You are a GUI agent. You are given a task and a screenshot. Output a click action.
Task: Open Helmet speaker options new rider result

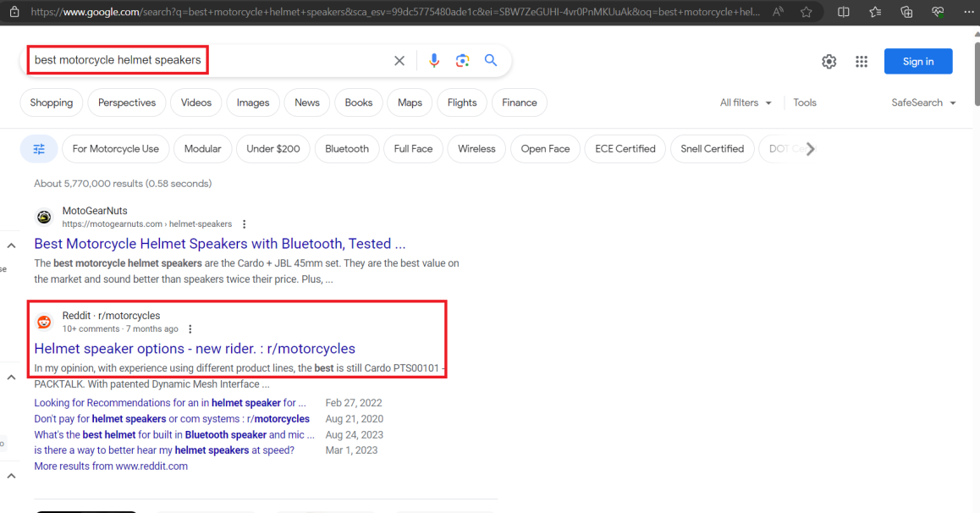pos(195,349)
